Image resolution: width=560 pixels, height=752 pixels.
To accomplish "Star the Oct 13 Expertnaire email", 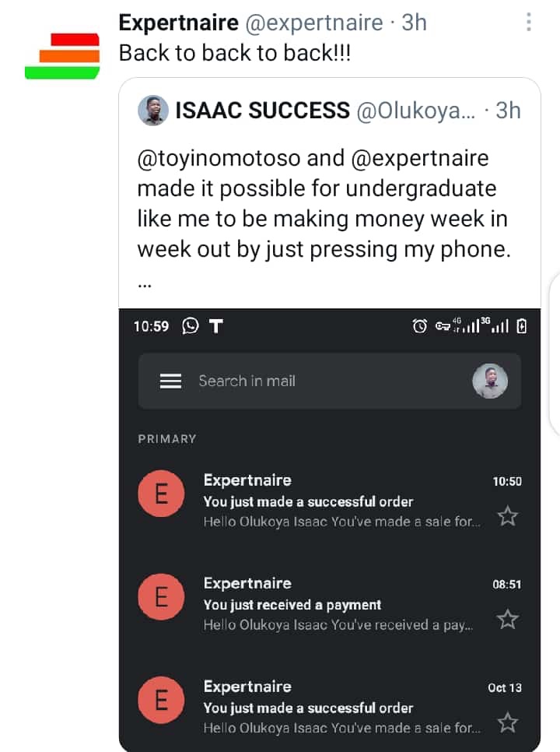I will [507, 722].
